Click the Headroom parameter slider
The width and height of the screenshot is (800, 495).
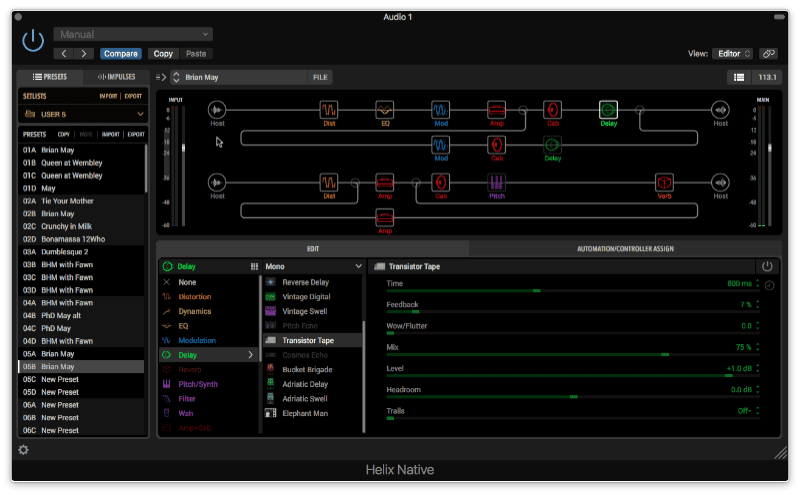[572, 397]
